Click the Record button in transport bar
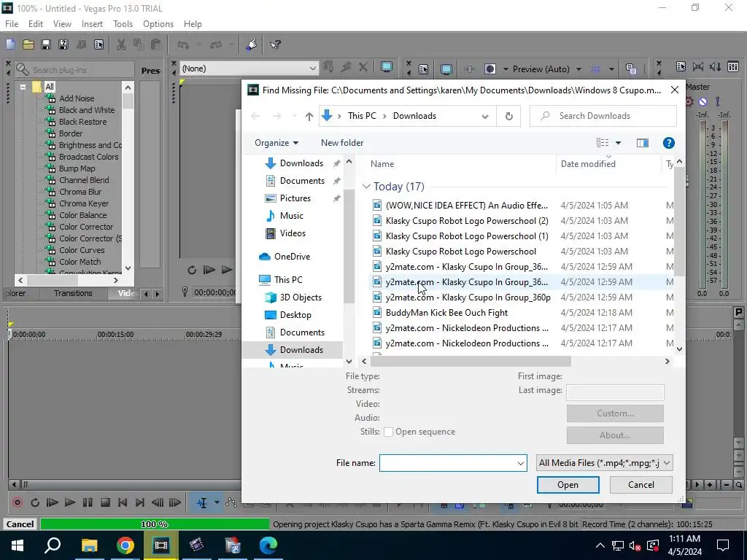747x560 pixels. coord(18,502)
